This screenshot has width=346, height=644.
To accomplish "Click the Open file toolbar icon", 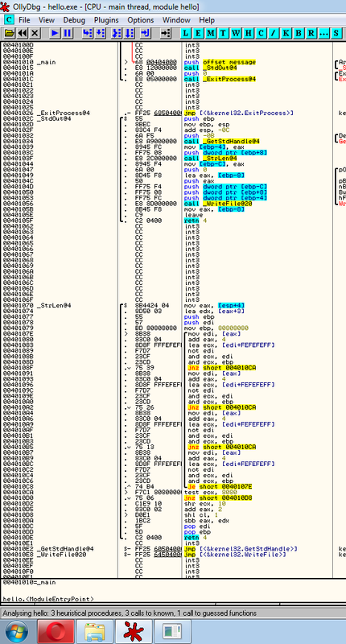I will tap(10, 33).
